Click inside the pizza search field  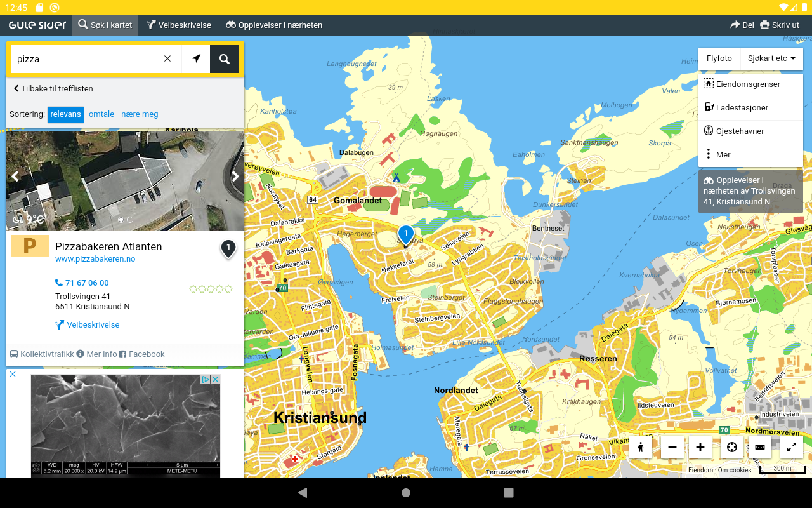pos(85,59)
